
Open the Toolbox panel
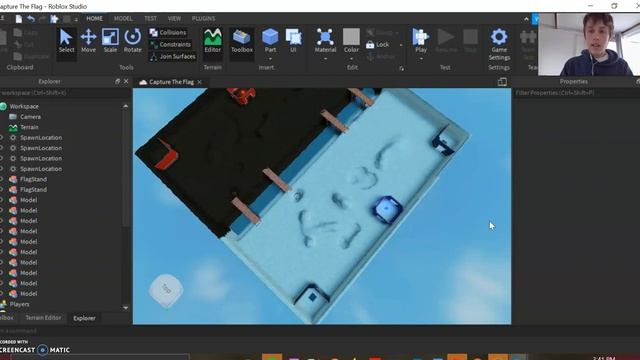(242, 41)
